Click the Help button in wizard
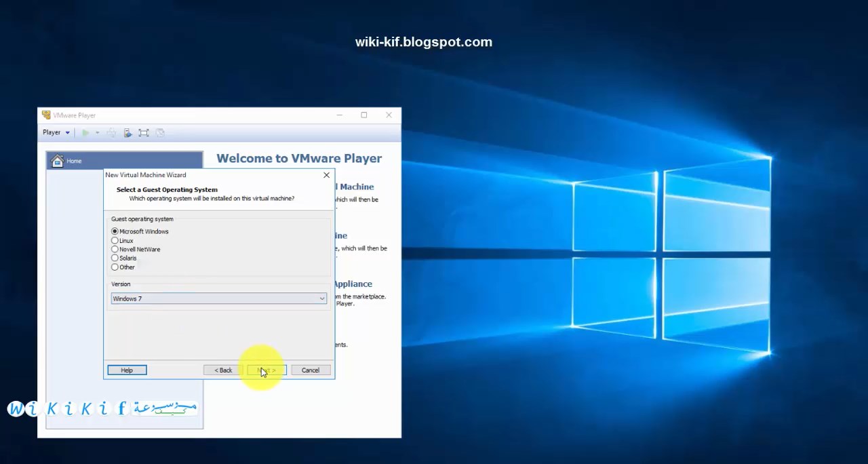Screen dimensions: 868x464 pos(127,370)
